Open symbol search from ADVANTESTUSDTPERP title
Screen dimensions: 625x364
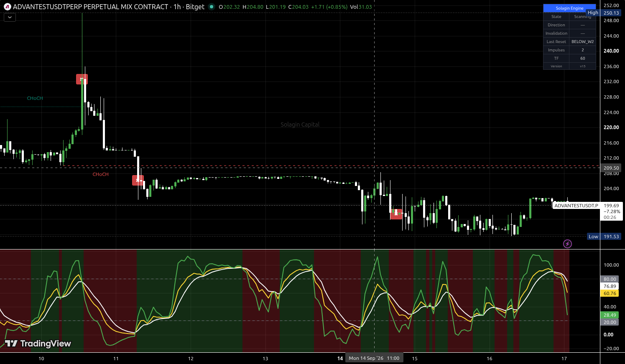pyautogui.click(x=90, y=7)
